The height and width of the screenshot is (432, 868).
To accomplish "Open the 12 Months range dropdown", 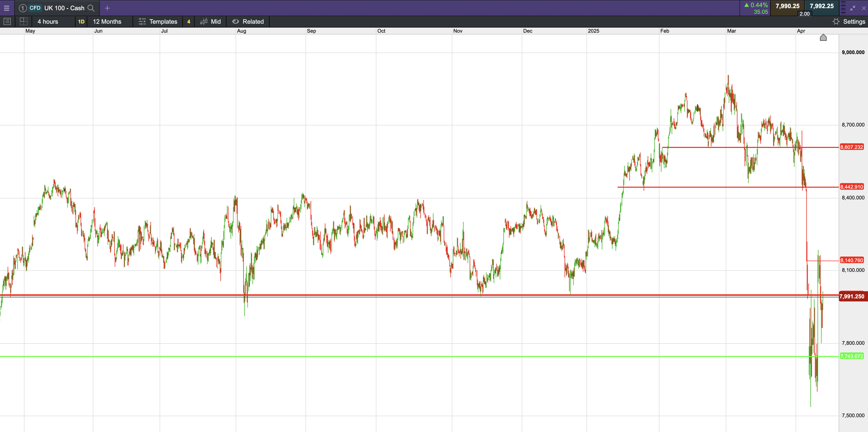I will click(107, 22).
